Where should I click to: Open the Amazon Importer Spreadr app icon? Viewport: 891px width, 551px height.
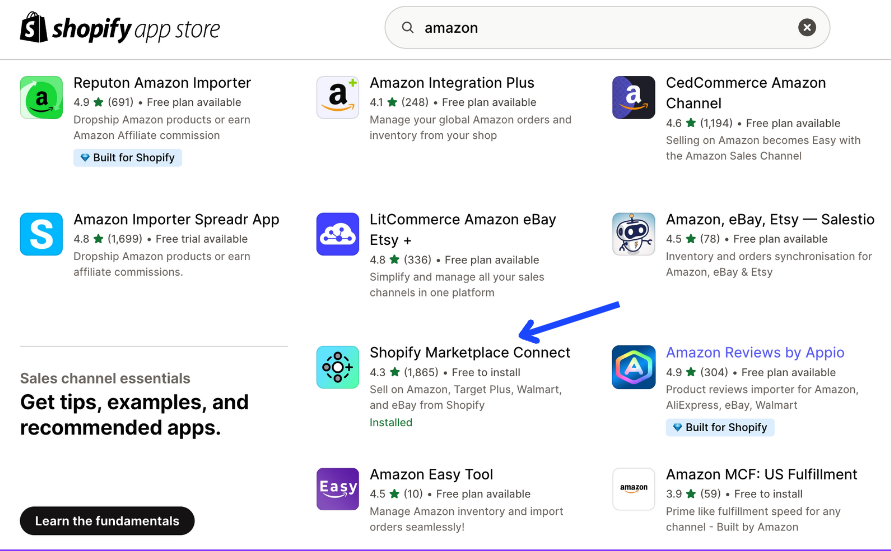[41, 234]
